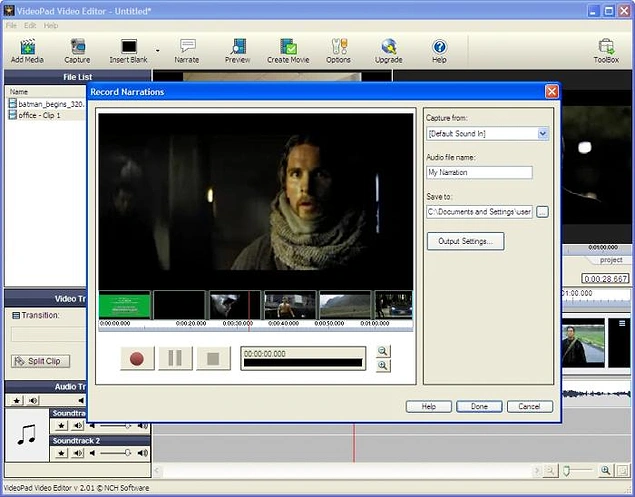Click Soundtrack 2 star effects button
Image resolution: width=635 pixels, height=497 pixels.
point(61,453)
